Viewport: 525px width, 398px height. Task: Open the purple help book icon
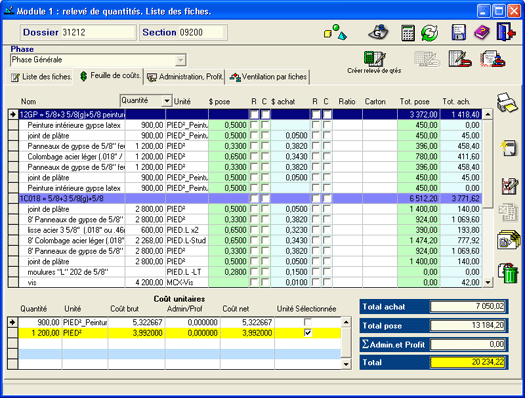482,32
